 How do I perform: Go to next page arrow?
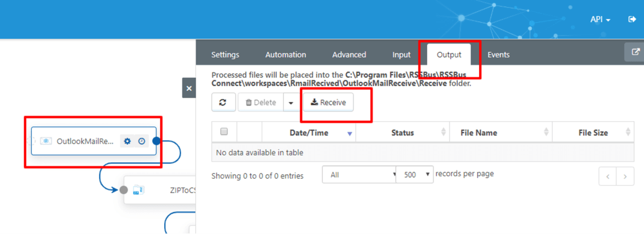click(x=625, y=175)
